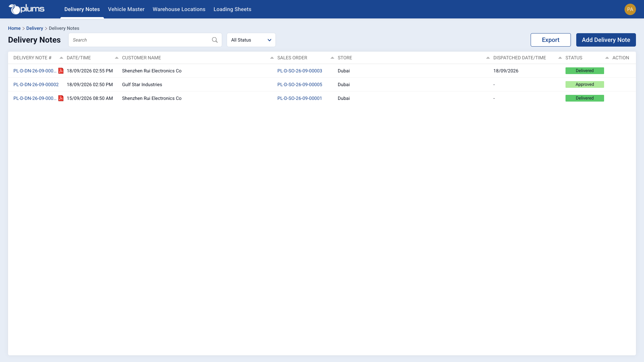644x362 pixels.
Task: Open sales order PL-D-SO-26-09-00003
Action: pos(300,71)
